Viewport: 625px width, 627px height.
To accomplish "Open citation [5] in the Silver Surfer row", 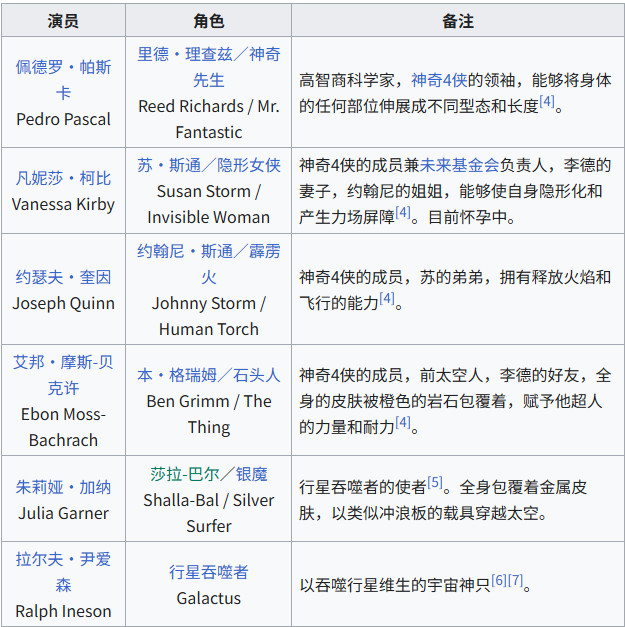I will pos(435,482).
